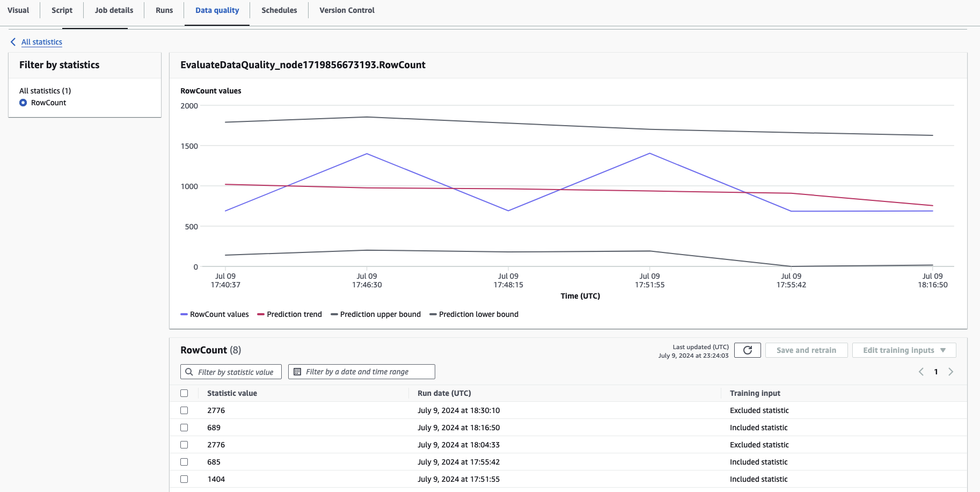The height and width of the screenshot is (492, 980).
Task: Select the RowCount radio button
Action: [23, 103]
